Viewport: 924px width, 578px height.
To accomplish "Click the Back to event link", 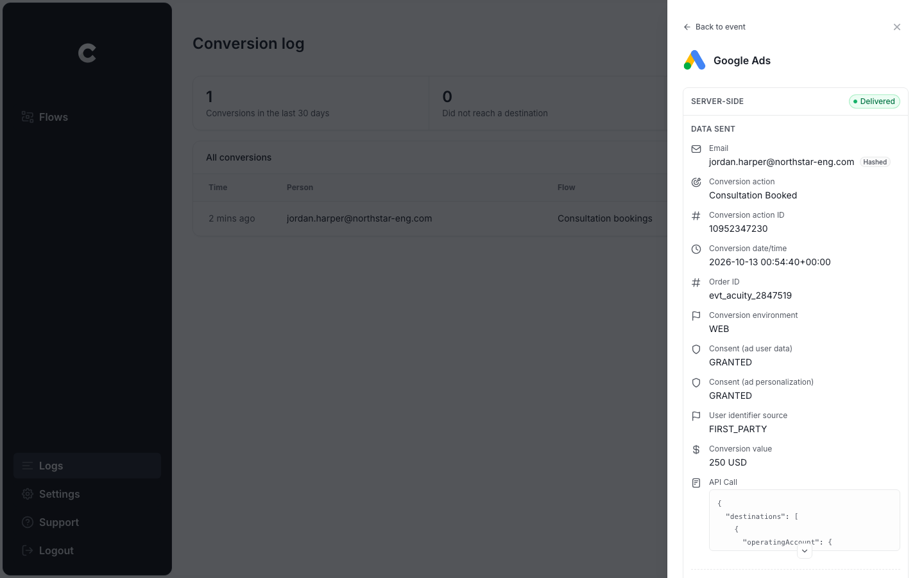I will [x=714, y=27].
